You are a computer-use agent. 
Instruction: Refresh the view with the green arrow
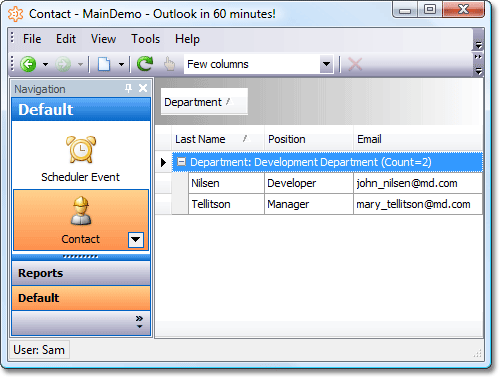[x=145, y=64]
